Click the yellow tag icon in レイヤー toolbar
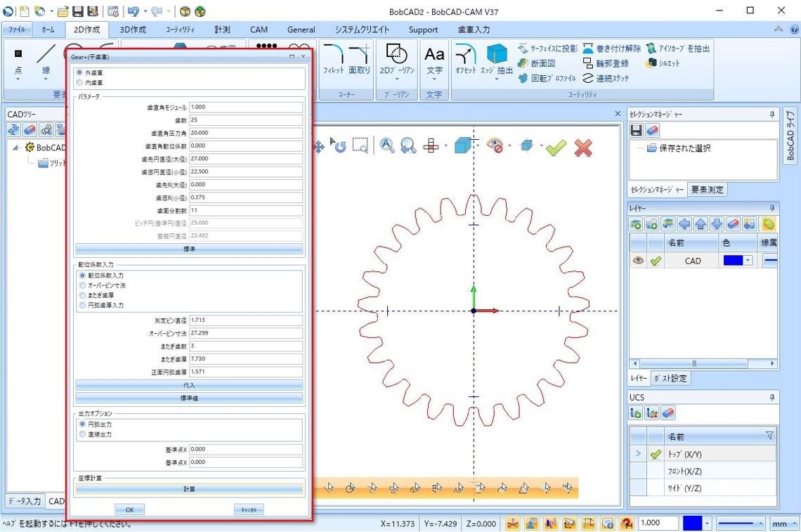Screen dimensions: 801x532 [x=768, y=224]
